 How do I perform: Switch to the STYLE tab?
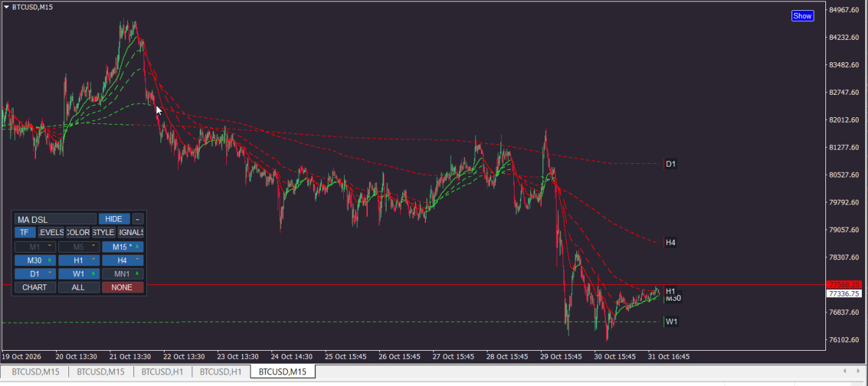click(x=104, y=232)
